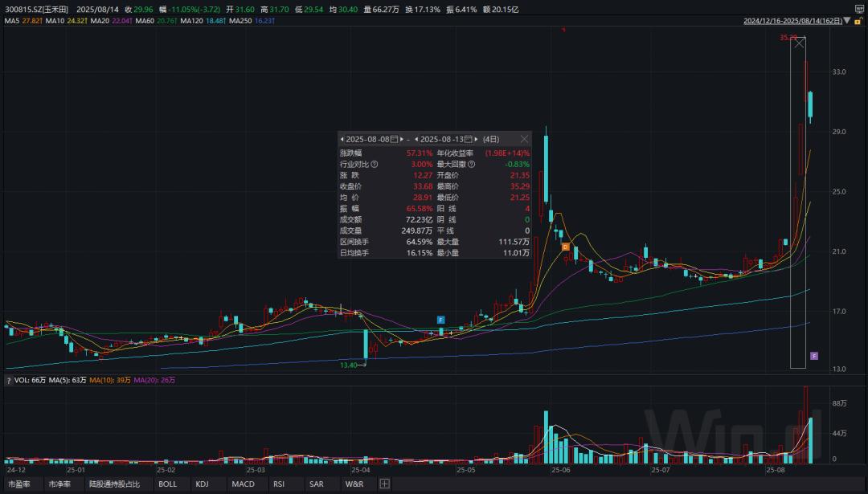Select the 陆股通持股占比 tab

113,484
